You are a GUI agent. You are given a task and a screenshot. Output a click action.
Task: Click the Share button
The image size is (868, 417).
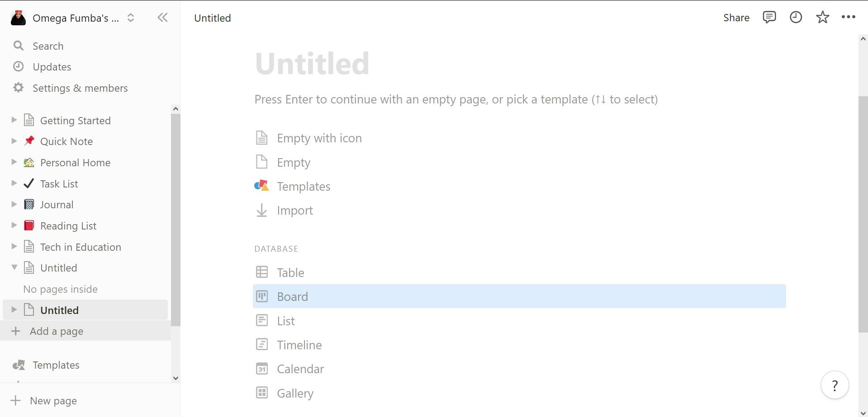tap(736, 18)
